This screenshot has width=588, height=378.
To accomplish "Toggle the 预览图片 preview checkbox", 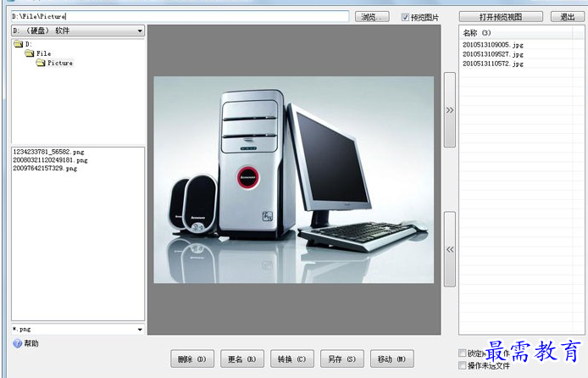I will click(405, 17).
